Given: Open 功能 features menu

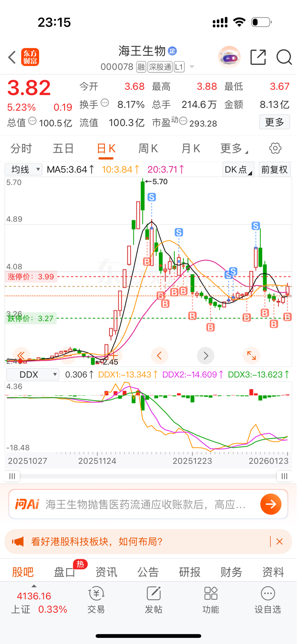Looking at the screenshot, I should [210, 600].
